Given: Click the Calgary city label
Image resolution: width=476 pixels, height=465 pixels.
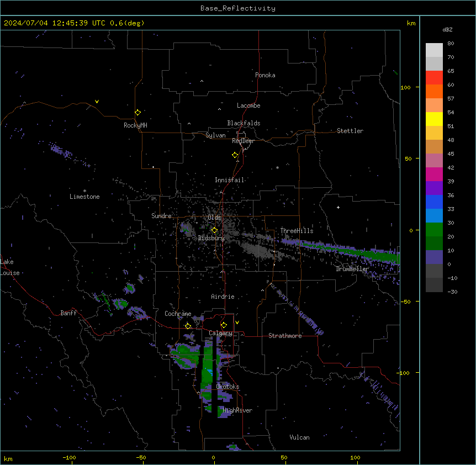Looking at the screenshot, I should coord(220,333).
